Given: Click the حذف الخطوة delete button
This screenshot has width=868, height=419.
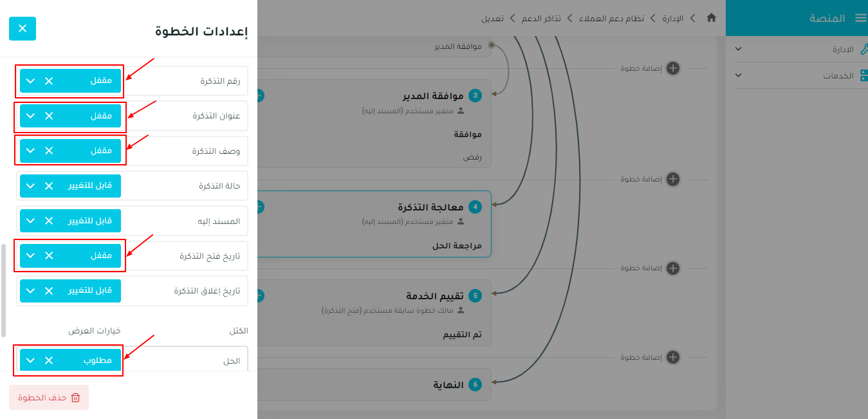Looking at the screenshot, I should [49, 398].
